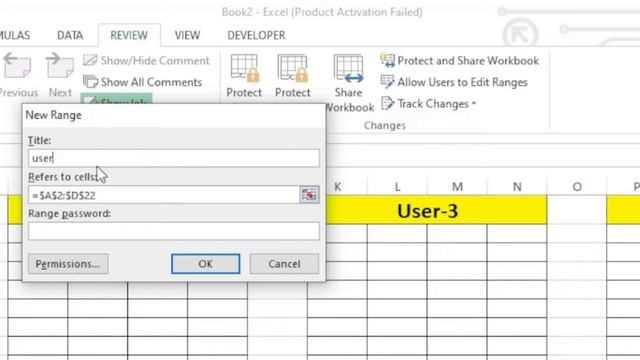Click Show All Comments icon
Image resolution: width=640 pixels, height=360 pixels.
90,82
